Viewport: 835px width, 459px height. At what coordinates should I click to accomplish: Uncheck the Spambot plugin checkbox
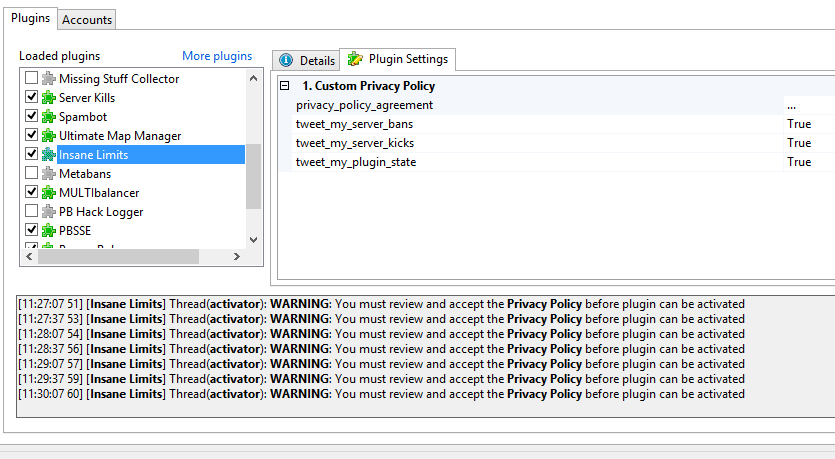click(32, 117)
